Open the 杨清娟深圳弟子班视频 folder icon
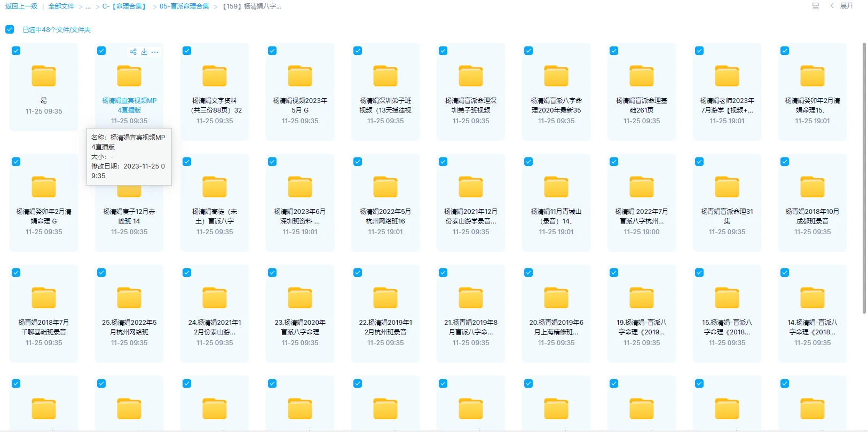This screenshot has height=432, width=868. click(x=385, y=76)
